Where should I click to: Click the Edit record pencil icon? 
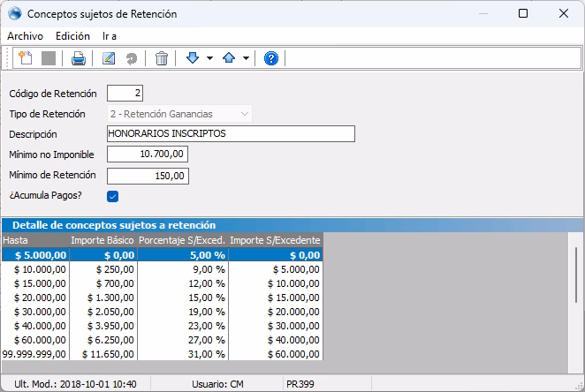tap(109, 58)
